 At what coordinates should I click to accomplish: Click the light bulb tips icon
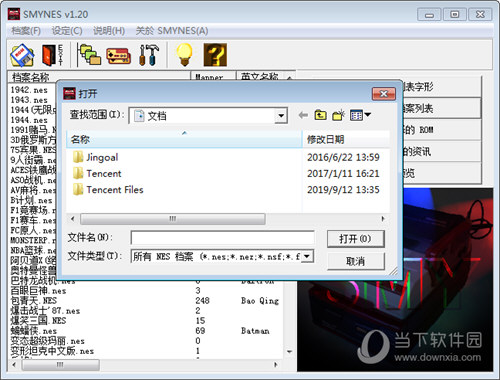click(x=184, y=55)
